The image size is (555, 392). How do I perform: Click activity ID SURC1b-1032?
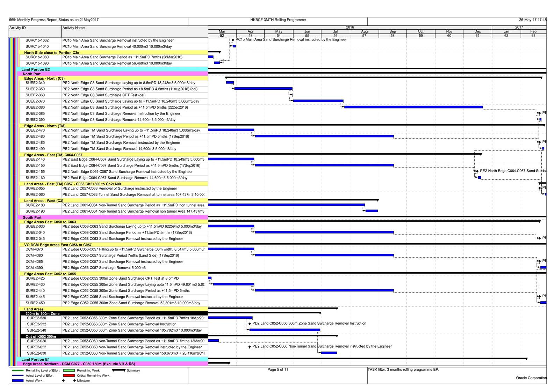(x=37, y=40)
